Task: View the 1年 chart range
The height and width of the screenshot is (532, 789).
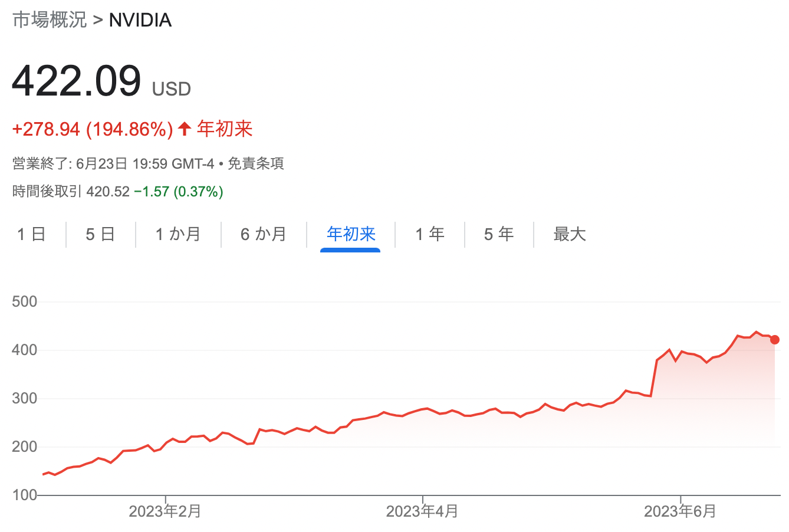Action: point(430,234)
